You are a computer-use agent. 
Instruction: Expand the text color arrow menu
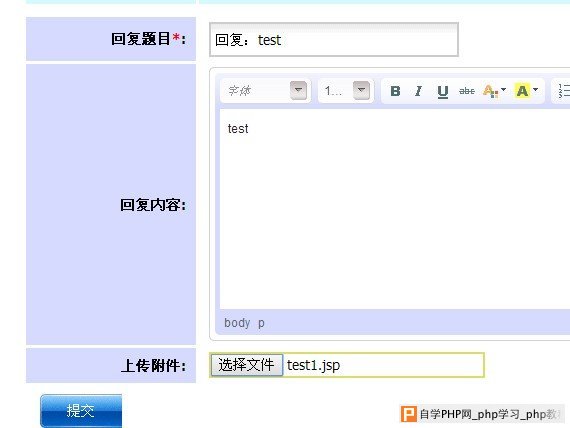tap(503, 89)
